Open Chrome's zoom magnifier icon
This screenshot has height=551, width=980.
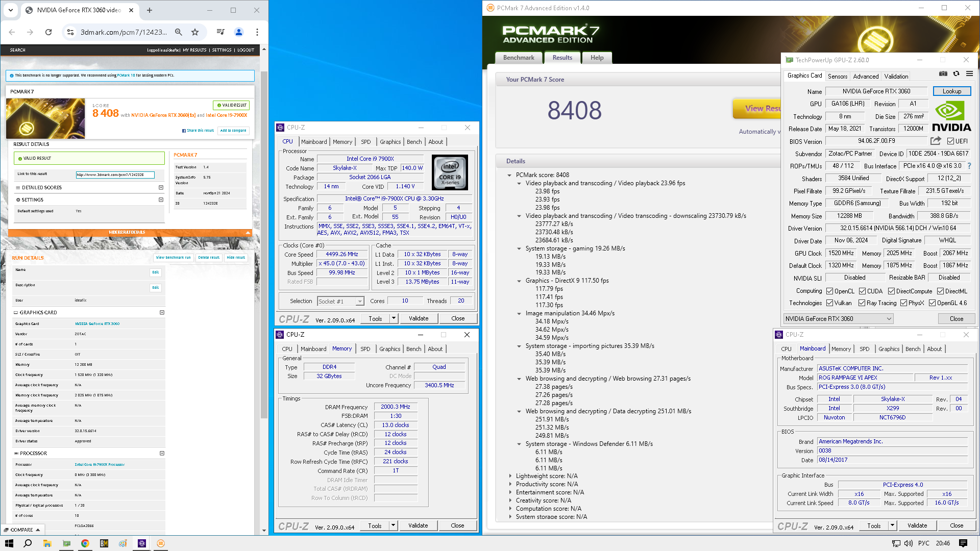pos(179,32)
